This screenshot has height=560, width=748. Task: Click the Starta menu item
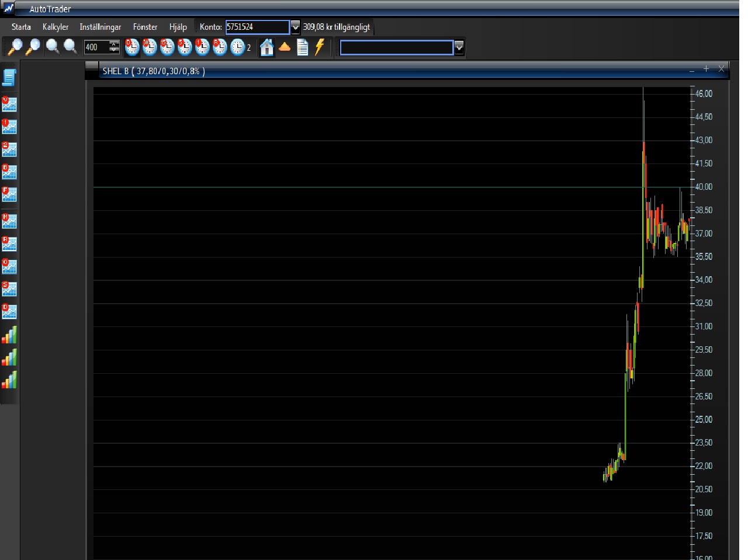click(x=21, y=27)
